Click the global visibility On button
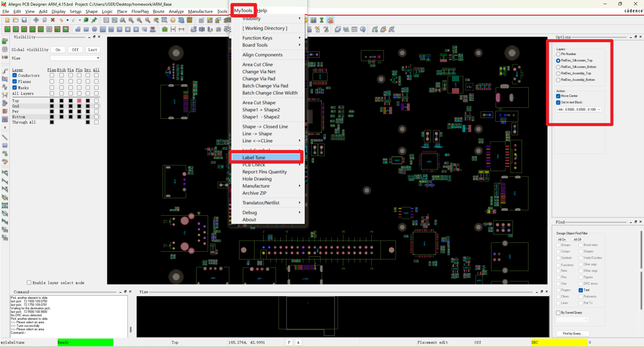The image size is (644, 347). point(58,50)
